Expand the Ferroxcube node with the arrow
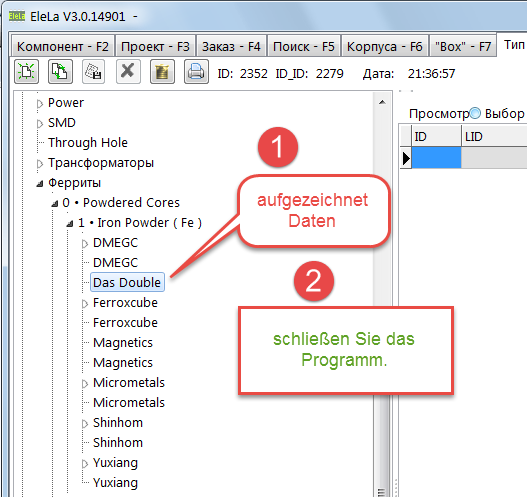 click(x=85, y=303)
